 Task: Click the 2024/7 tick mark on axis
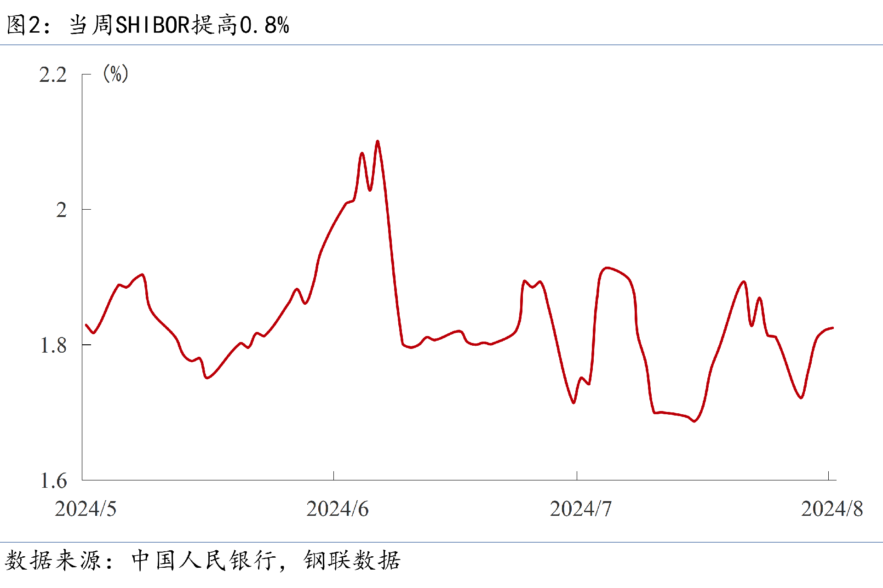point(577,476)
